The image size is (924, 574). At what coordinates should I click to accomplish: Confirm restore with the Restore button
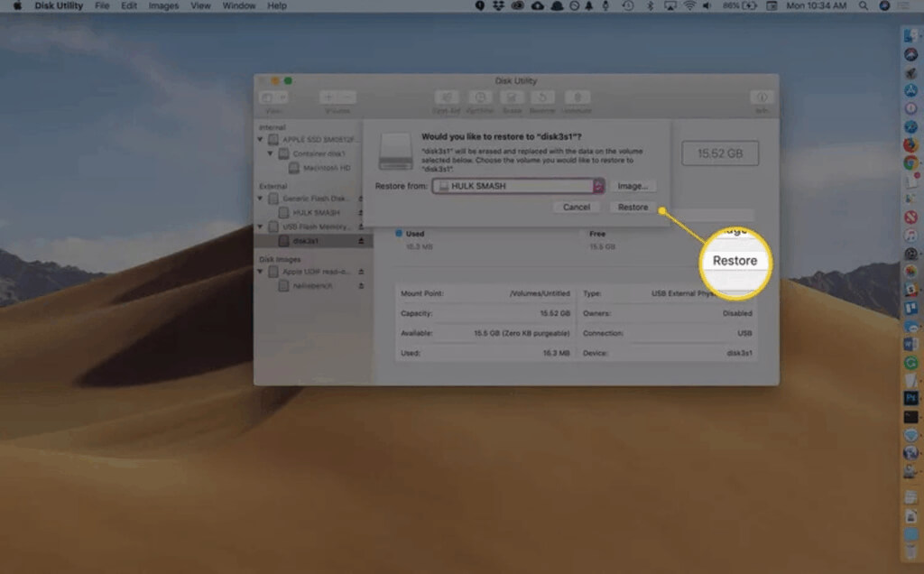(633, 207)
